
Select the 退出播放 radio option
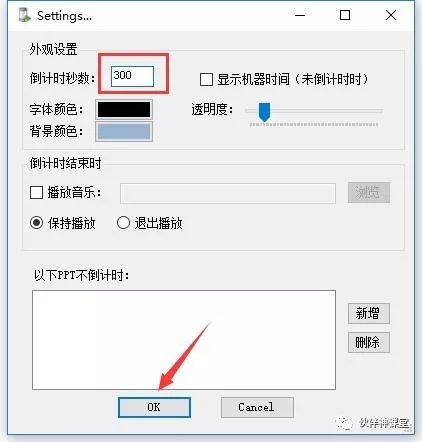coord(123,223)
